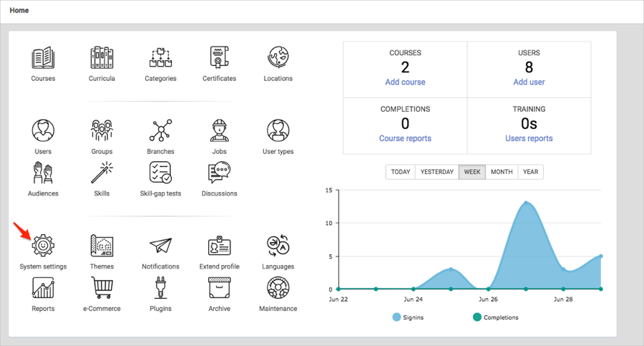This screenshot has height=346, width=644.
Task: Open the Branches icon
Action: click(x=160, y=132)
